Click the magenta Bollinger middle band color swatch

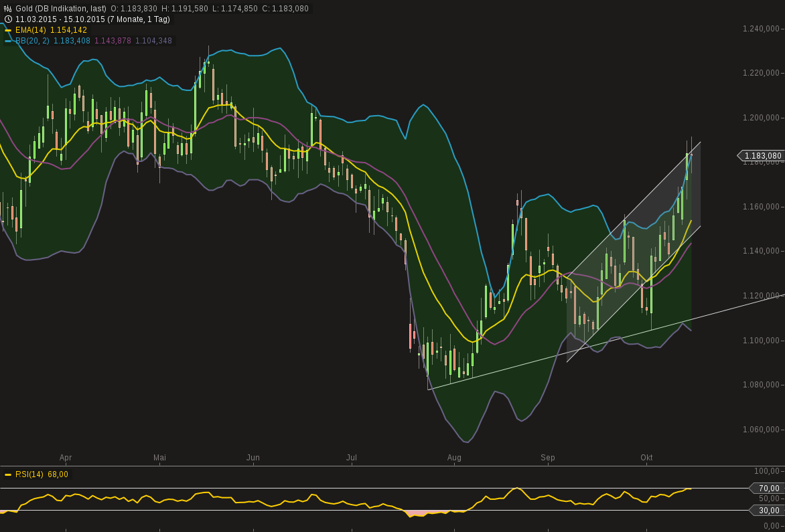[x=113, y=40]
